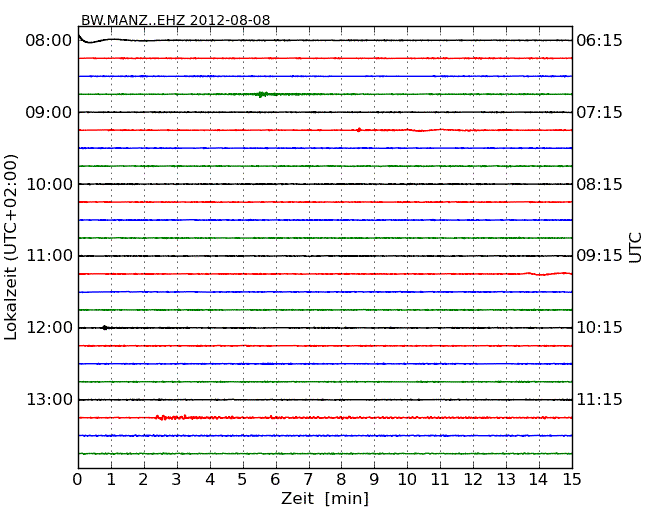Click the black marker dot on the 12:00 trace
The image size is (650, 520).
[x=104, y=328]
